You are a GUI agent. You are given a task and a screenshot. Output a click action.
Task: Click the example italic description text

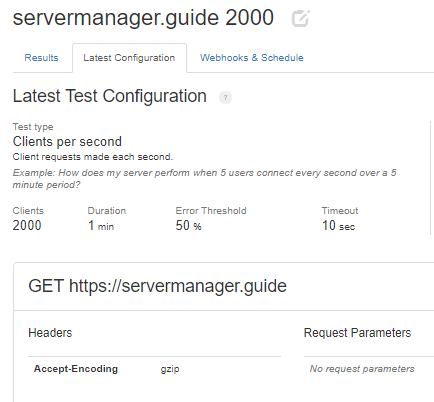point(204,179)
